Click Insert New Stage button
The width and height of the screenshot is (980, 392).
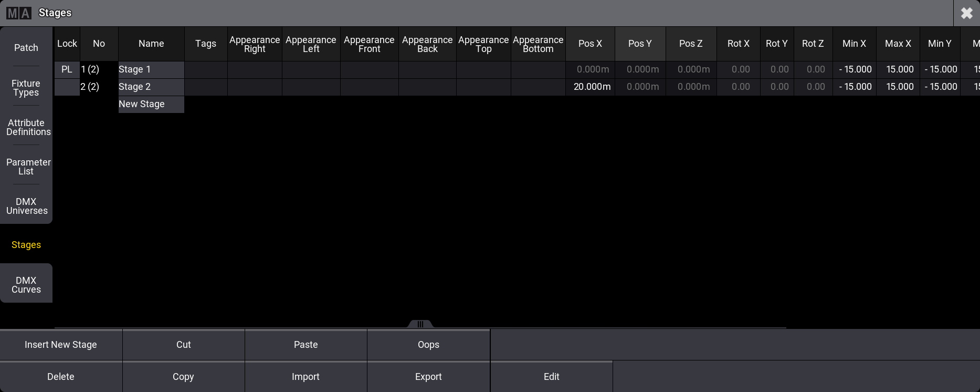61,345
